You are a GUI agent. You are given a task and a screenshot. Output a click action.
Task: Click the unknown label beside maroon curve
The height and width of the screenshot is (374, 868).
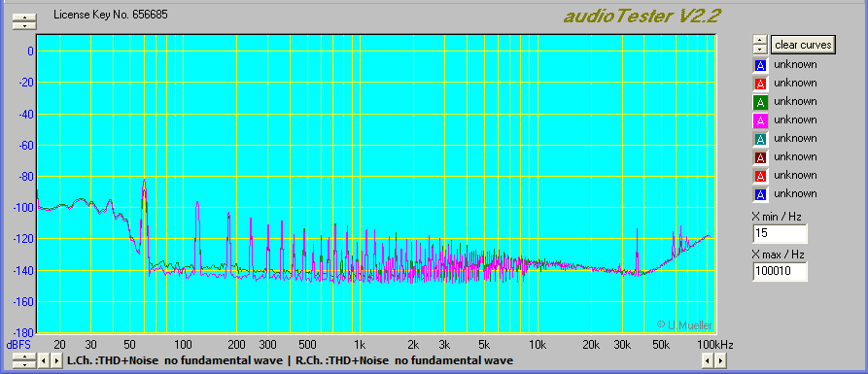pos(795,156)
